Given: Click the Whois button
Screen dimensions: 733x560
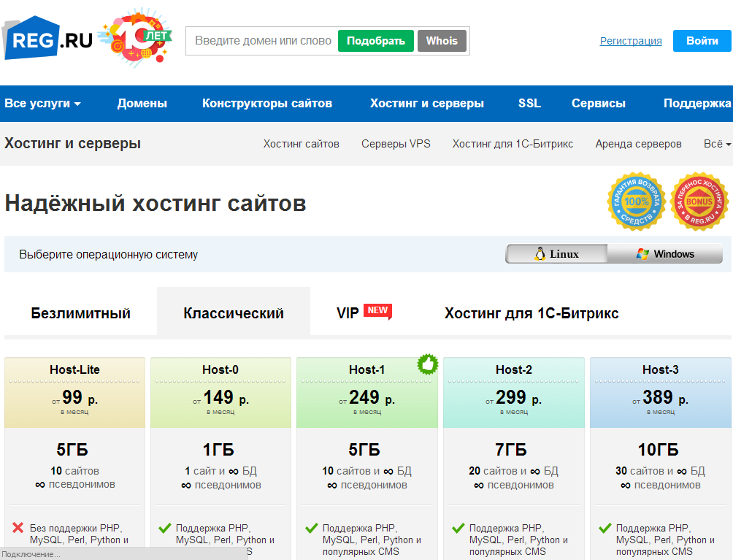Looking at the screenshot, I should pos(442,41).
